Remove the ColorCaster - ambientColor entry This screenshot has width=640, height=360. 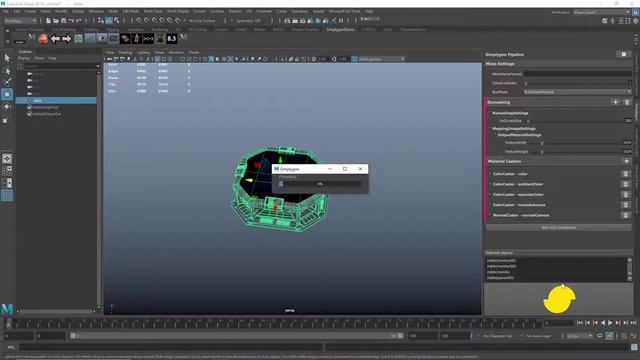pyautogui.click(x=626, y=184)
